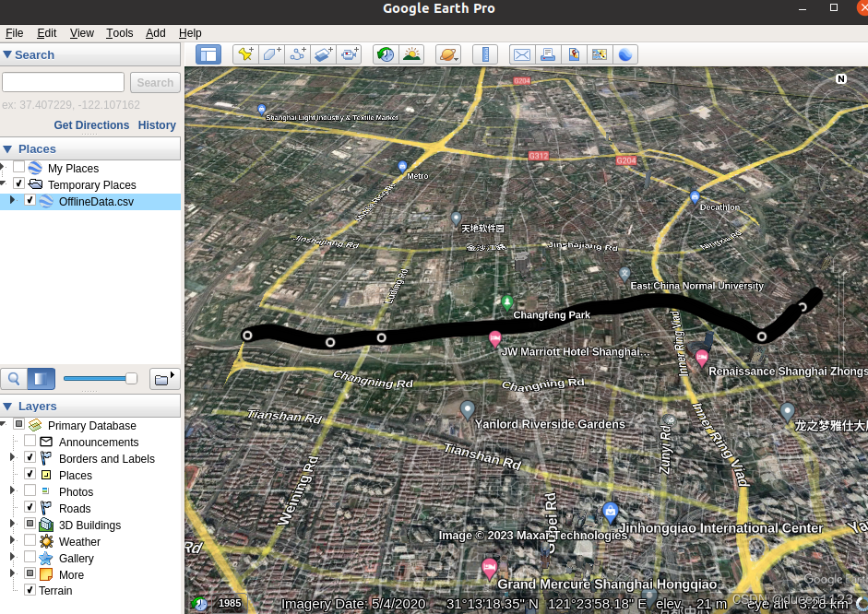
Task: Disable the Roads layer checkbox
Action: point(30,507)
